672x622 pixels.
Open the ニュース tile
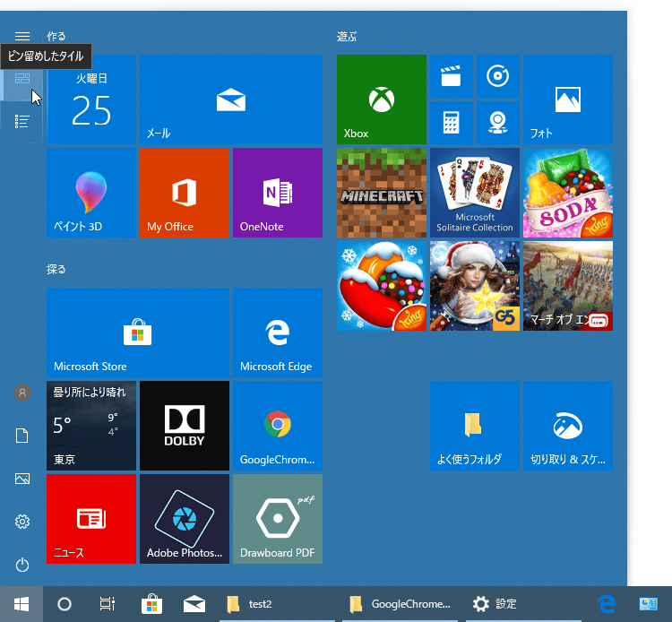91,519
